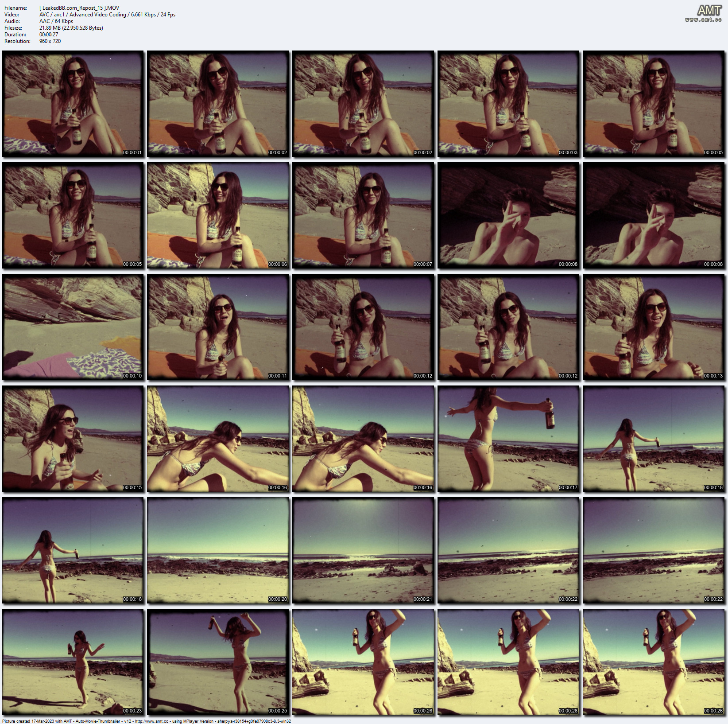
Task: Click the www.amt.cc text under the logo
Action: point(703,20)
